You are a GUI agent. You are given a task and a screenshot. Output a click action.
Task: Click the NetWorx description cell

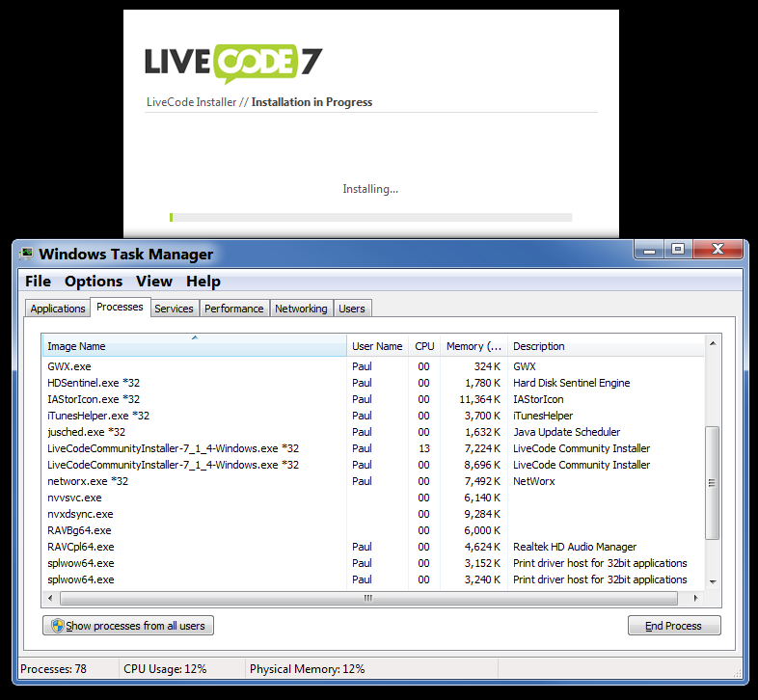point(533,481)
